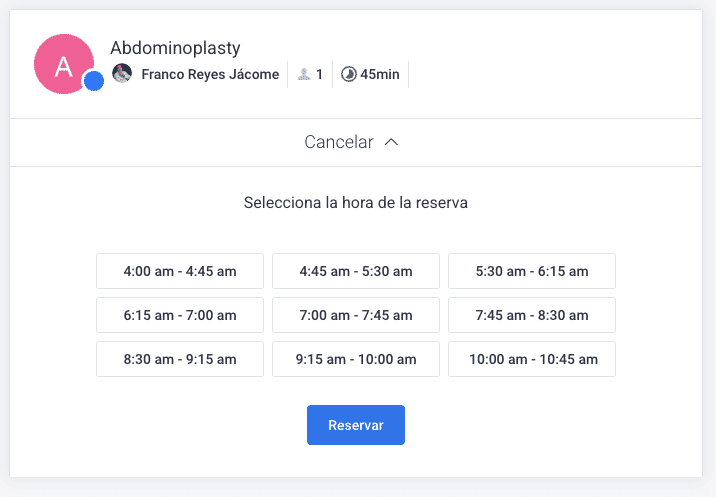This screenshot has width=716, height=497.
Task: Click the person capacity icon
Action: 304,74
